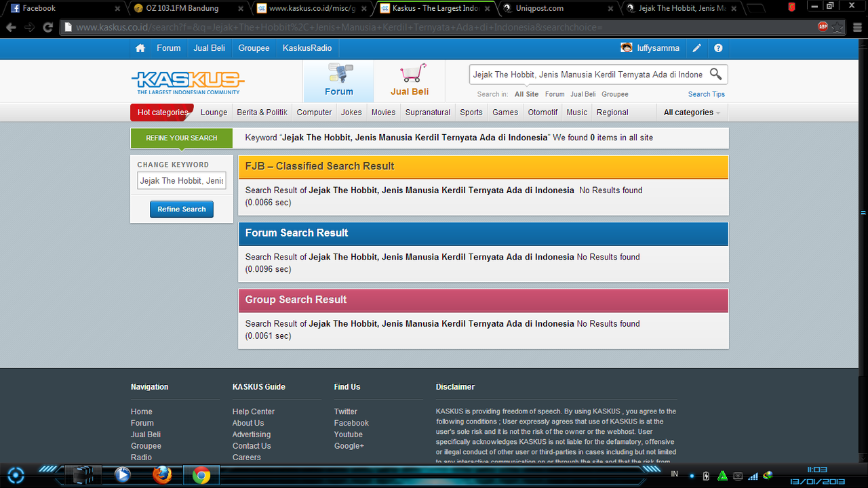This screenshot has height=488, width=868.
Task: Click the main Kaskus search box
Action: [589, 75]
